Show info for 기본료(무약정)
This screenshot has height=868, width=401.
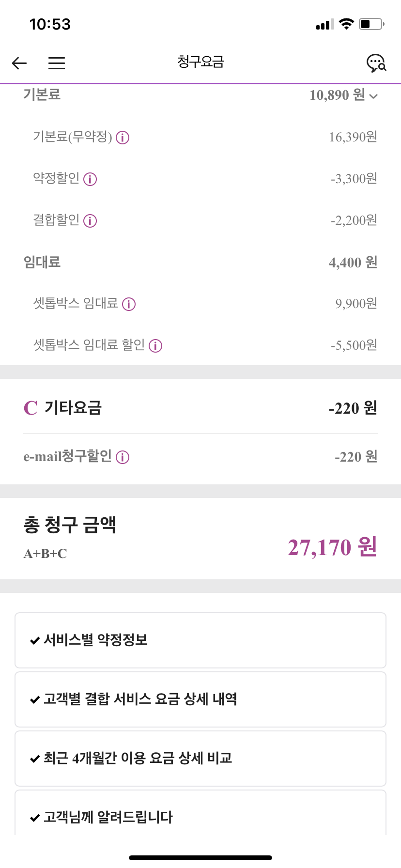point(123,138)
